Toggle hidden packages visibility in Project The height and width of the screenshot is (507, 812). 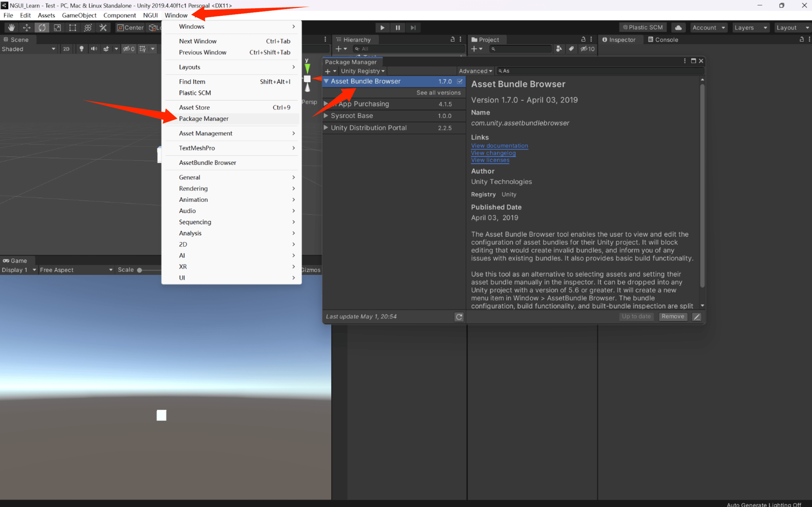click(x=588, y=49)
